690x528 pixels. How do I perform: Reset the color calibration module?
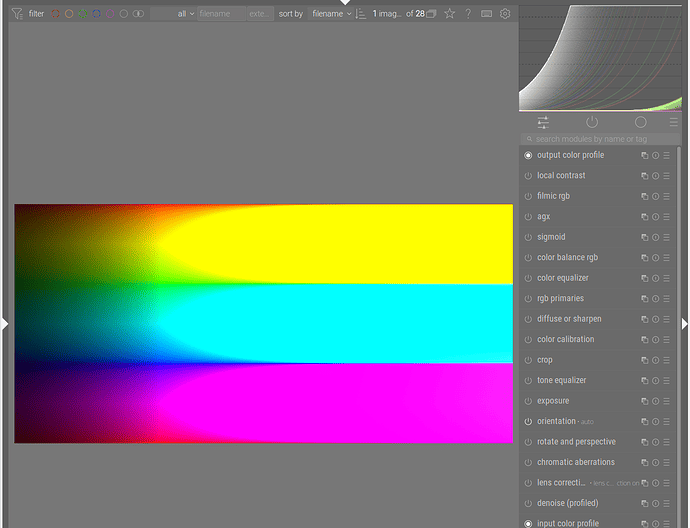(656, 340)
